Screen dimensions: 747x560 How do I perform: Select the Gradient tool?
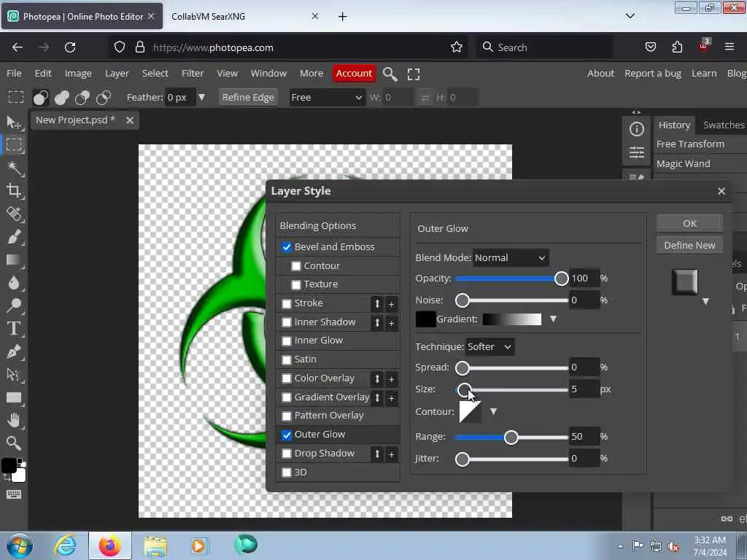(14, 260)
